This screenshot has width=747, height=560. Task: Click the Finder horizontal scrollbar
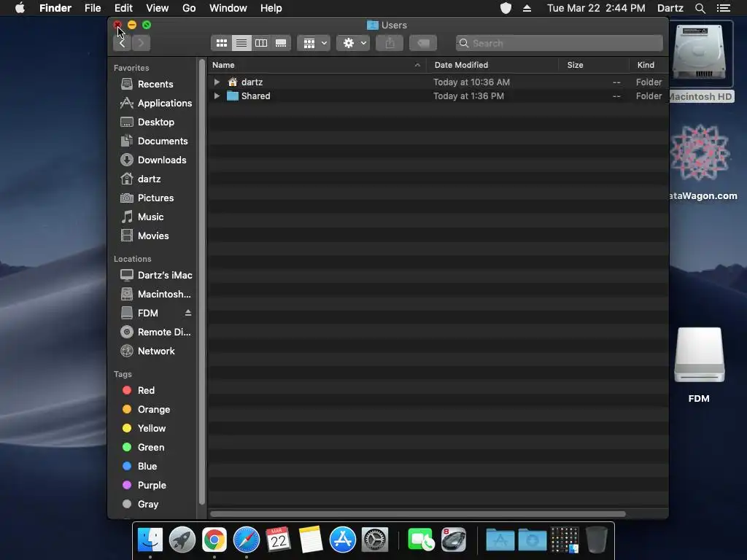pos(418,514)
